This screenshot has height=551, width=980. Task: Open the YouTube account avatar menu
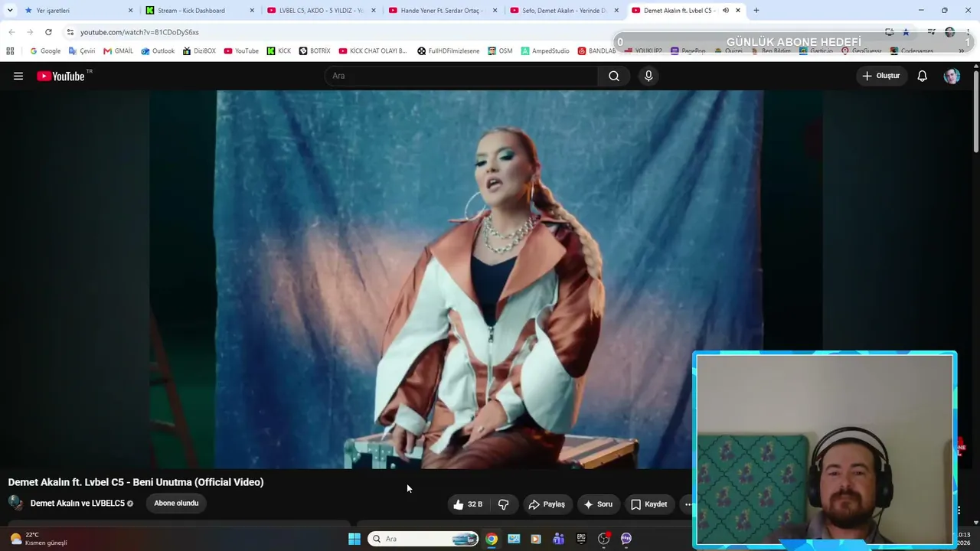point(952,76)
